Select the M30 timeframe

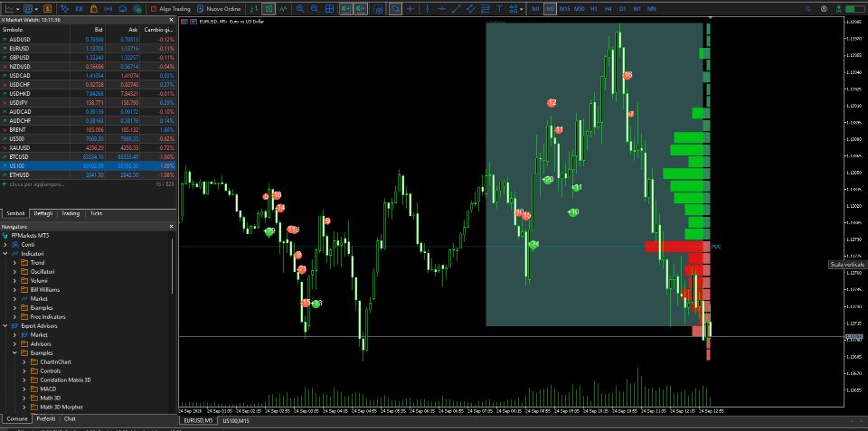[x=579, y=9]
